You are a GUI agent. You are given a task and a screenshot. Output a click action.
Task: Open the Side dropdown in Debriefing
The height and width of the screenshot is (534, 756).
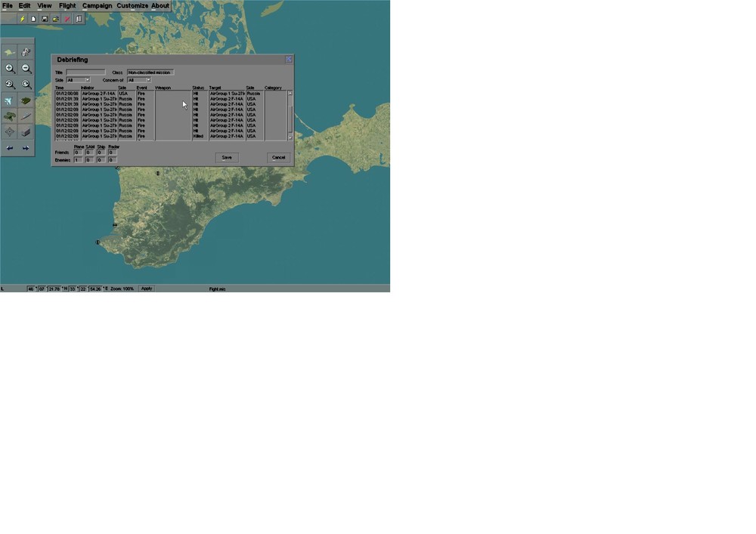tap(78, 80)
